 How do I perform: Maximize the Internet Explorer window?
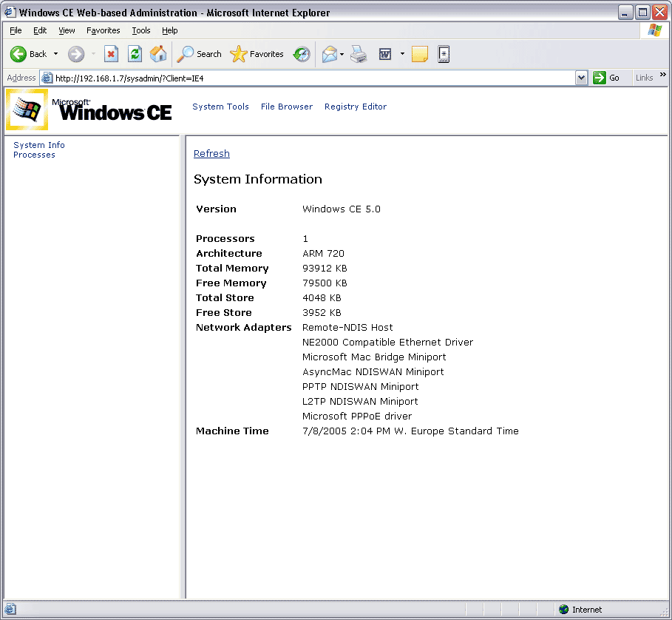642,13
